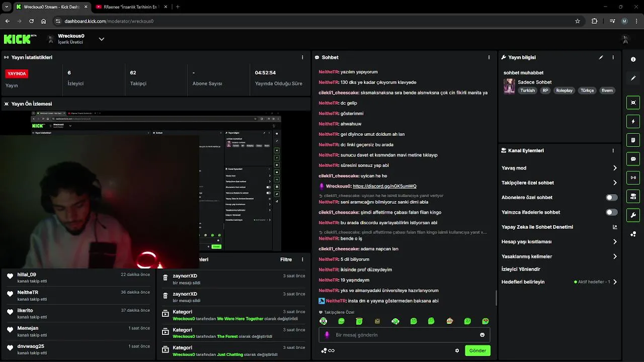Screen dimensions: 644x362
Task: Click the hillal_09 follower entry
Action: [77, 278]
